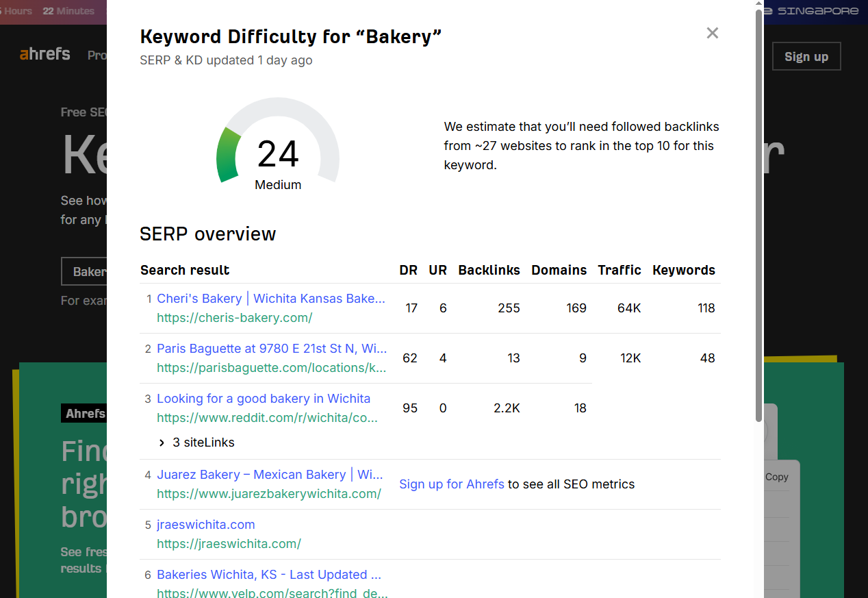Click the dialog's vertical scrollbar
This screenshot has width=868, height=598.
pos(758,216)
